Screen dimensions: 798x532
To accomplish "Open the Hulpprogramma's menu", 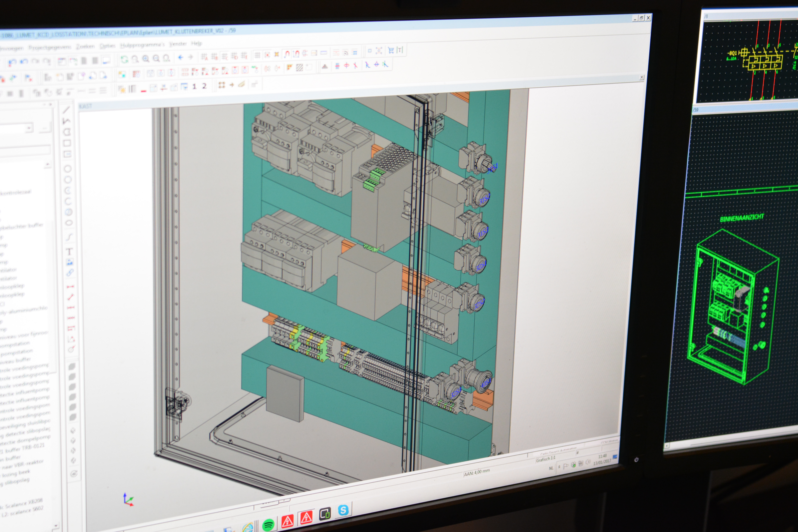I will tap(142, 45).
